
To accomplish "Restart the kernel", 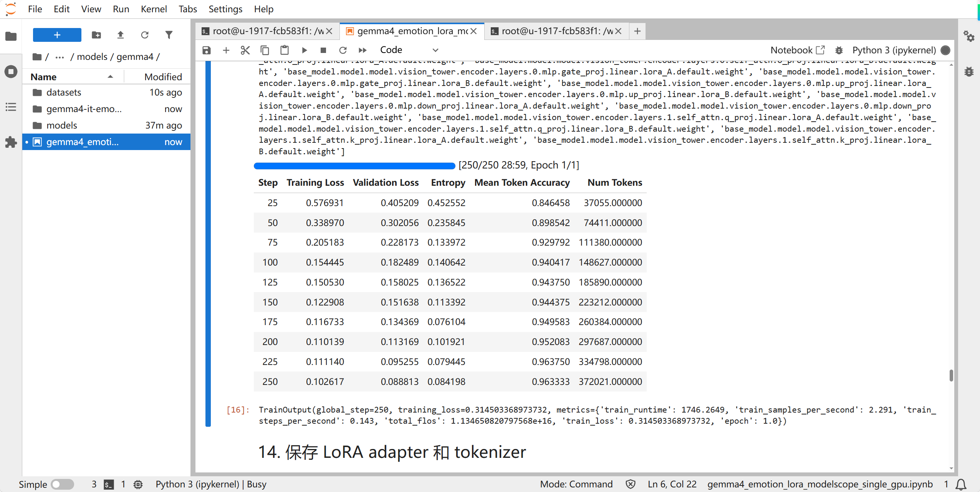I will coord(343,50).
